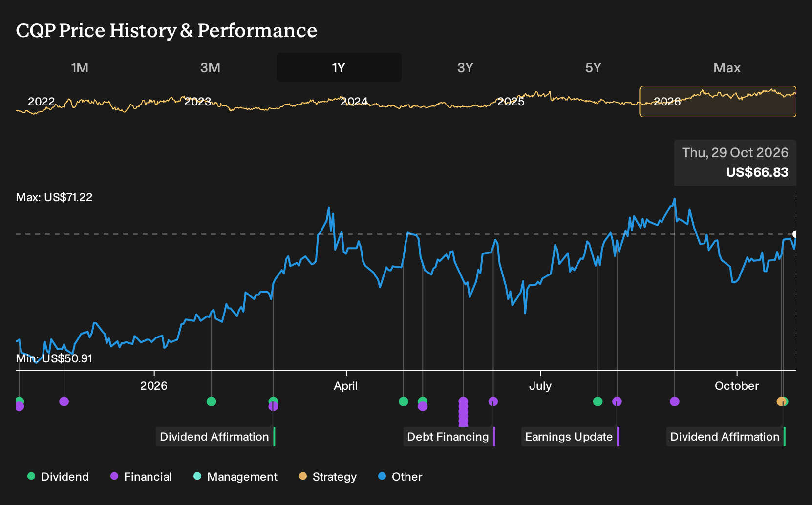Viewport: 812px width, 505px height.
Task: Open the Dividend Affirmation label near October
Action: 726,437
